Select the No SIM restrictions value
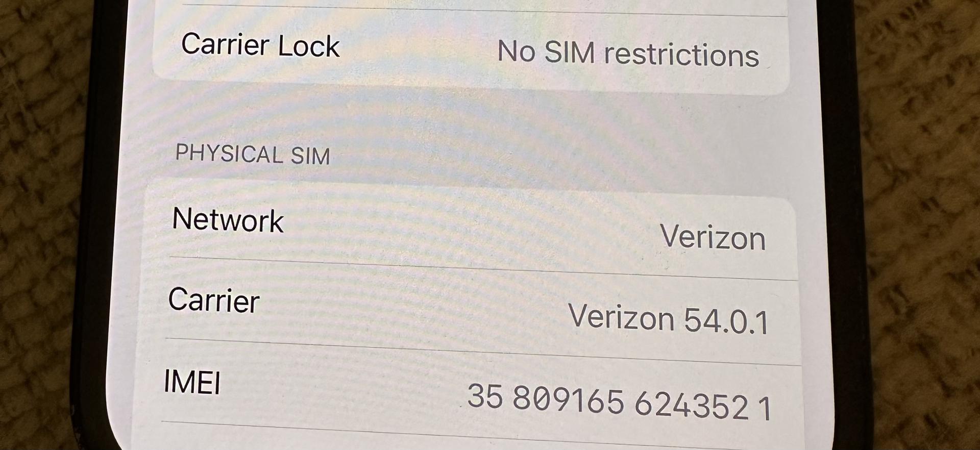 628,53
